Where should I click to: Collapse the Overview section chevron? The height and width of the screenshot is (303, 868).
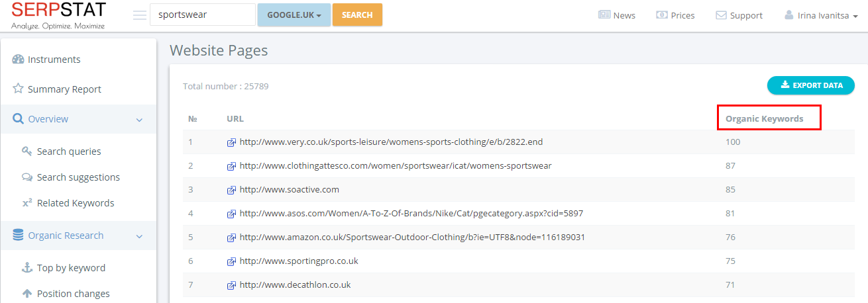(139, 120)
